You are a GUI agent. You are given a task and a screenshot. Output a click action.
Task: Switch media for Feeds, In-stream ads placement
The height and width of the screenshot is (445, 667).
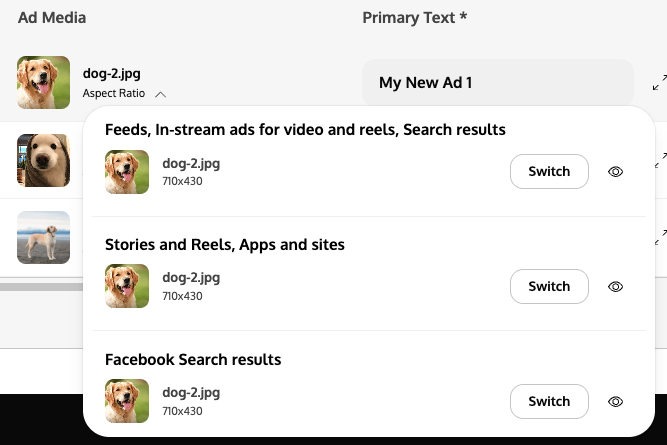549,171
